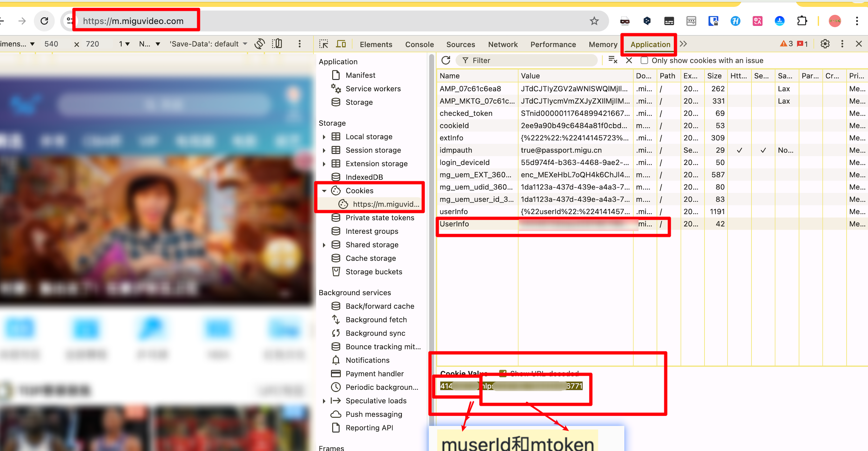Switch to the Console tab

pyautogui.click(x=419, y=44)
